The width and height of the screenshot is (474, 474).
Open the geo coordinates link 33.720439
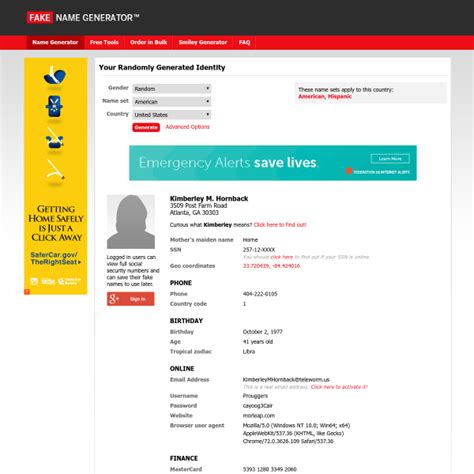coord(271,266)
